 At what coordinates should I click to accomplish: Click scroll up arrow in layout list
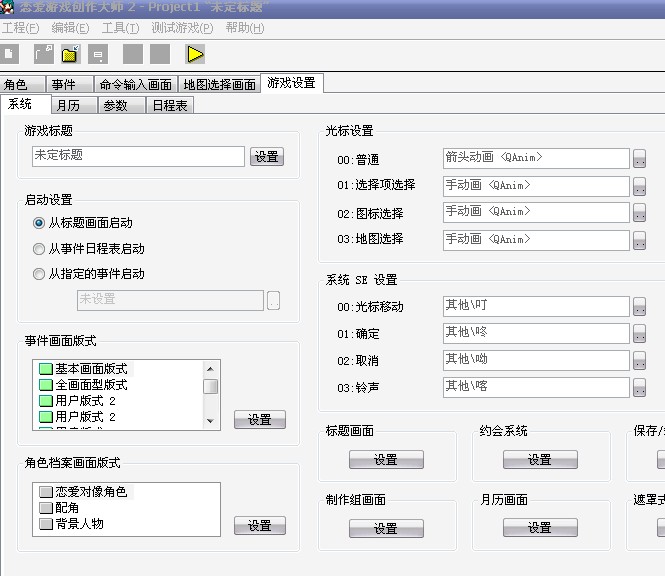click(x=210, y=369)
